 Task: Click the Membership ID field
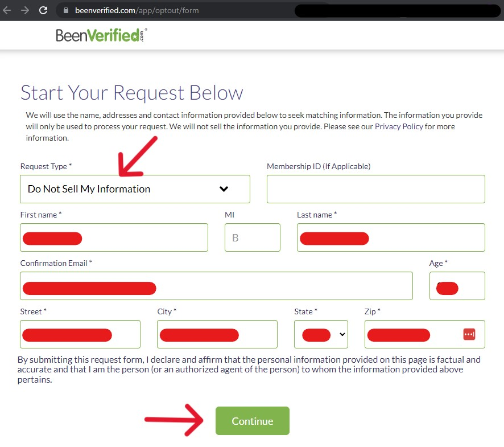tap(376, 189)
